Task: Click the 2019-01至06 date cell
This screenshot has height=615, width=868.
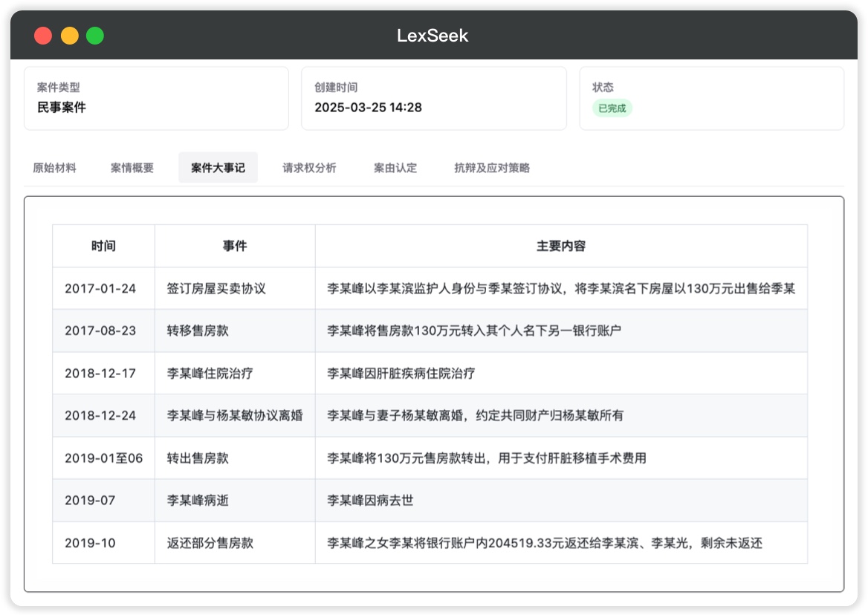Action: 103,458
